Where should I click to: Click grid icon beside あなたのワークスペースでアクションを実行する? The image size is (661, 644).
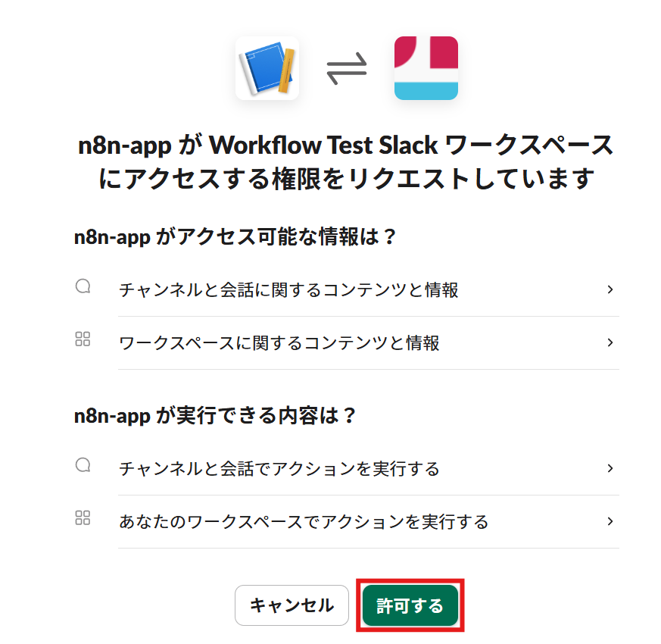(x=83, y=518)
